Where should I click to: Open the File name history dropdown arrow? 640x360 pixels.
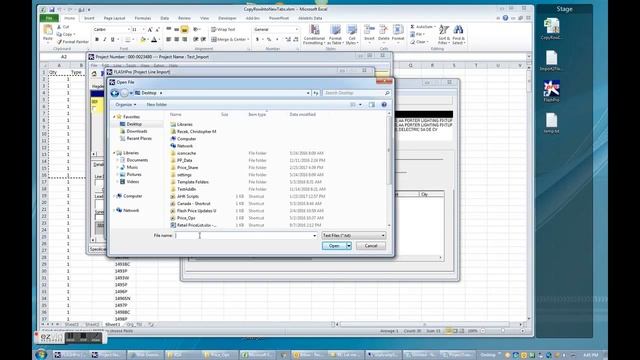(x=314, y=236)
